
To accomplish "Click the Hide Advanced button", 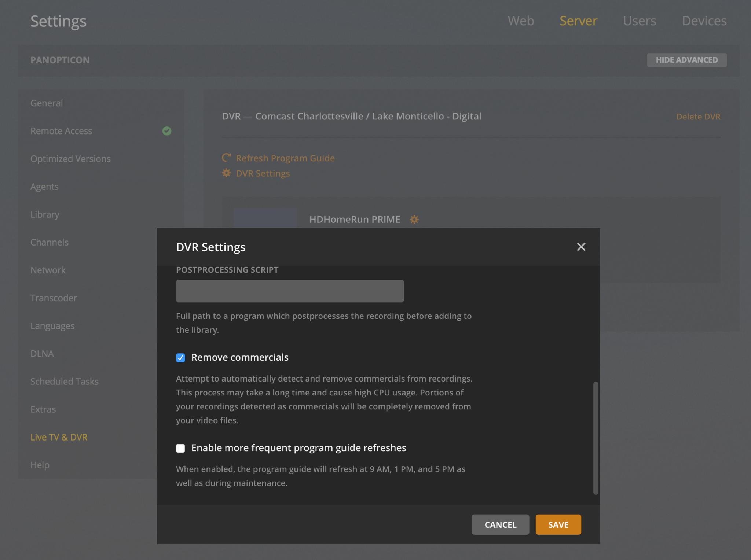I will (x=686, y=60).
